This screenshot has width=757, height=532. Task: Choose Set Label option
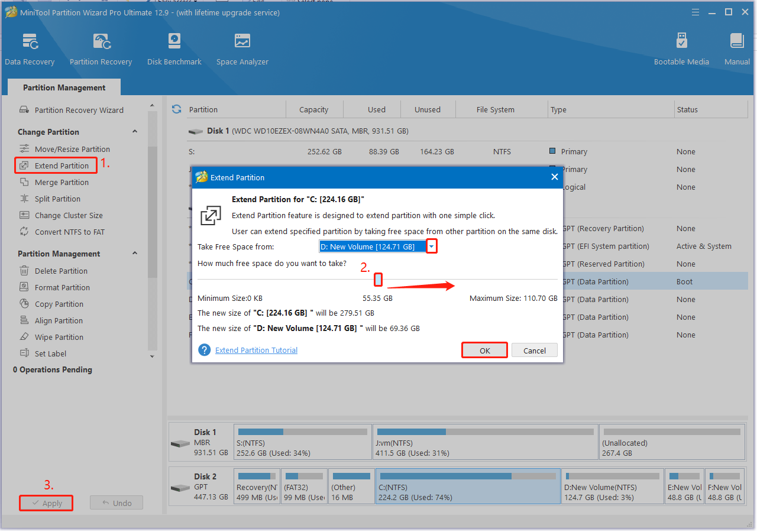click(43, 353)
